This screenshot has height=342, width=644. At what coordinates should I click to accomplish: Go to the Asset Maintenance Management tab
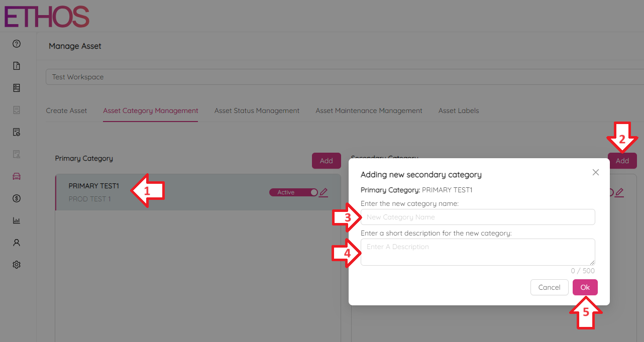pyautogui.click(x=369, y=110)
